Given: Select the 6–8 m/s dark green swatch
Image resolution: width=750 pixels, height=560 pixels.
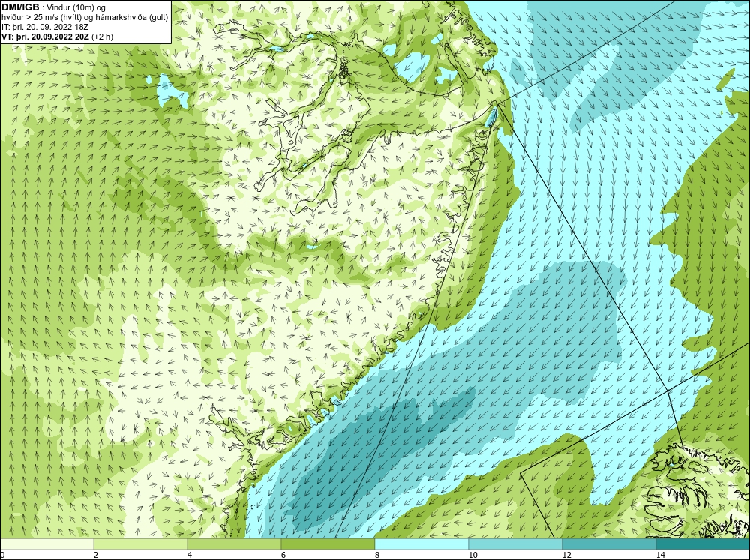Looking at the screenshot, I should [328, 544].
